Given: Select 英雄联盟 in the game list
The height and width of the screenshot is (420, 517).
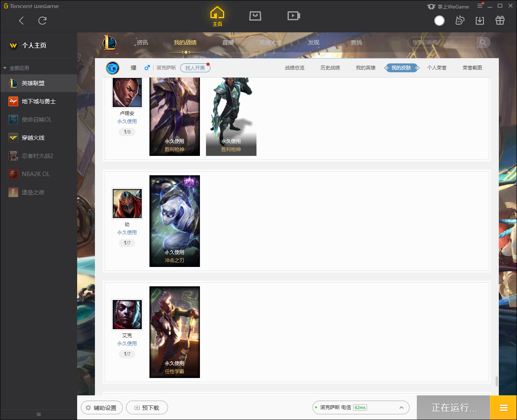Looking at the screenshot, I should 39,83.
